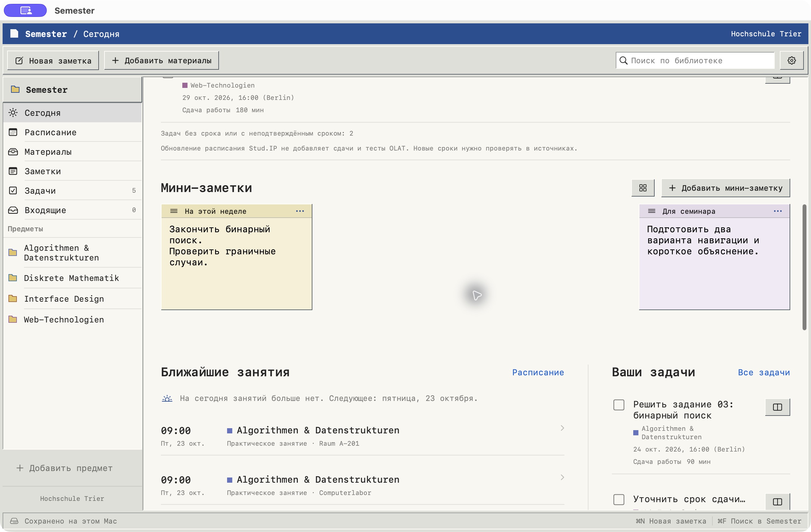Image resolution: width=811 pixels, height=532 pixels.
Task: Click the blue tag on the Raum A-201 class
Action: coord(230,430)
